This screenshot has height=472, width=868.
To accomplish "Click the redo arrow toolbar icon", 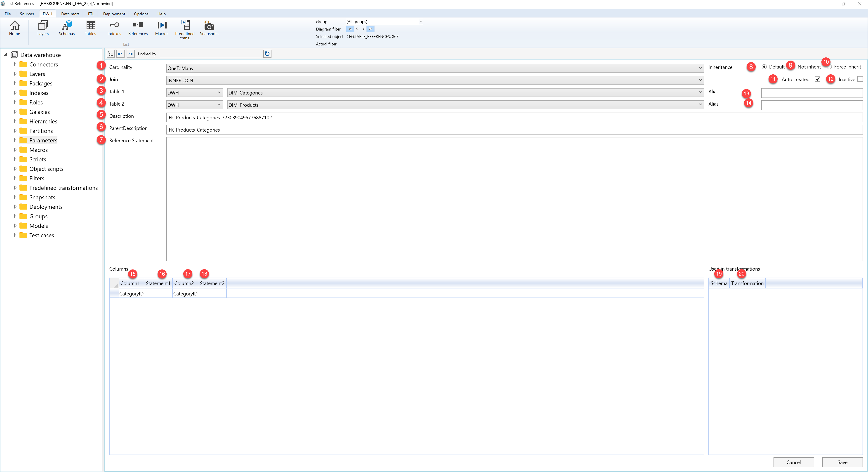I will 130,54.
